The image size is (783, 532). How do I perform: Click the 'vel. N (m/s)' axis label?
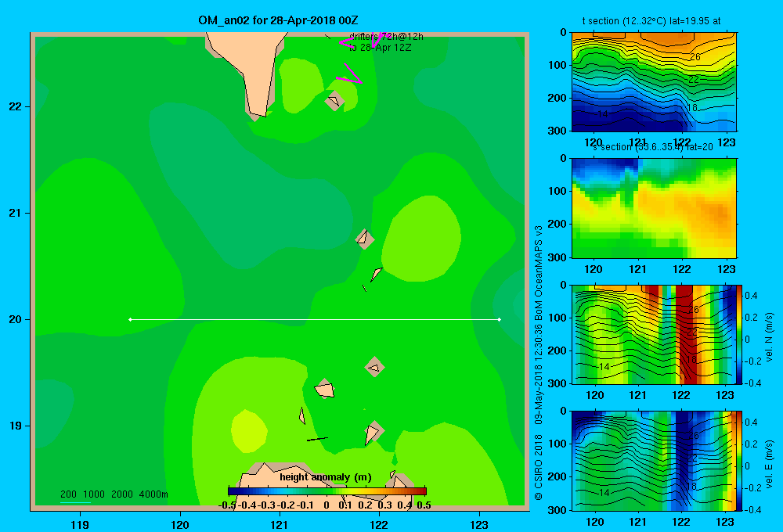[x=769, y=337]
